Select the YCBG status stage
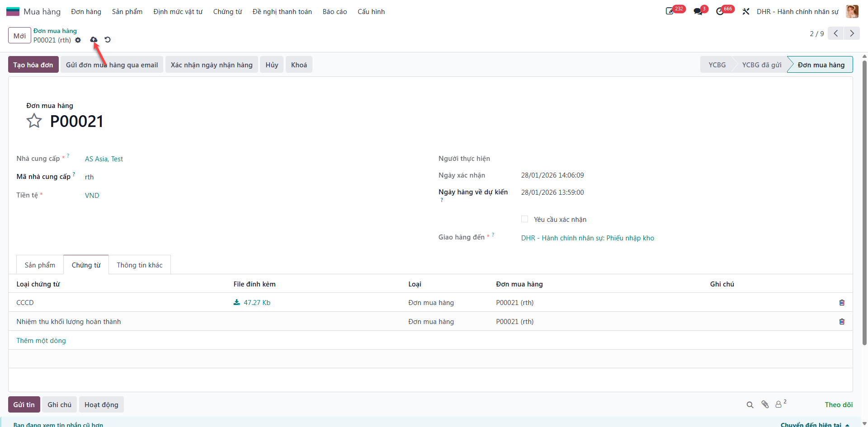The height and width of the screenshot is (427, 868). click(x=717, y=65)
